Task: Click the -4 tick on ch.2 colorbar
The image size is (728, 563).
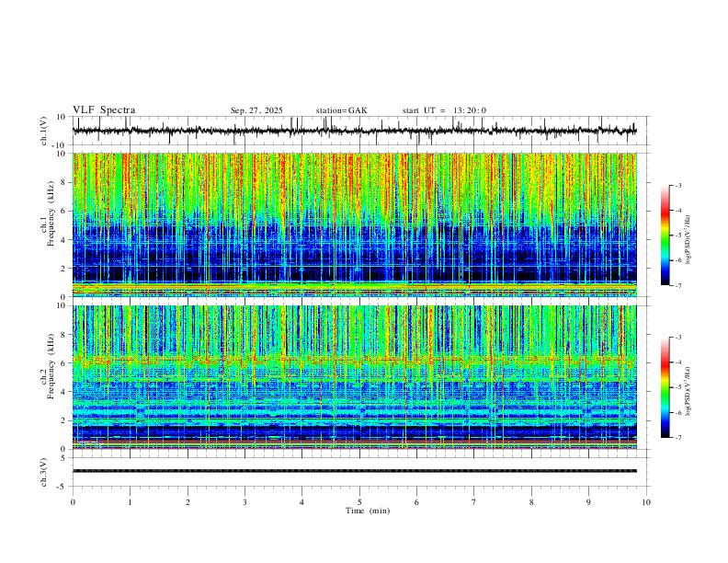Action: [677, 362]
